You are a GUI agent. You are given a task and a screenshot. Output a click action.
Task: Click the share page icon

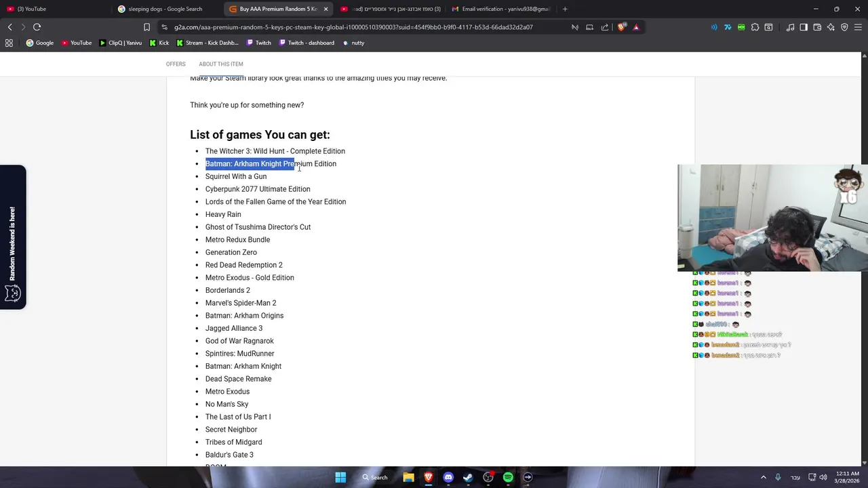[605, 27]
